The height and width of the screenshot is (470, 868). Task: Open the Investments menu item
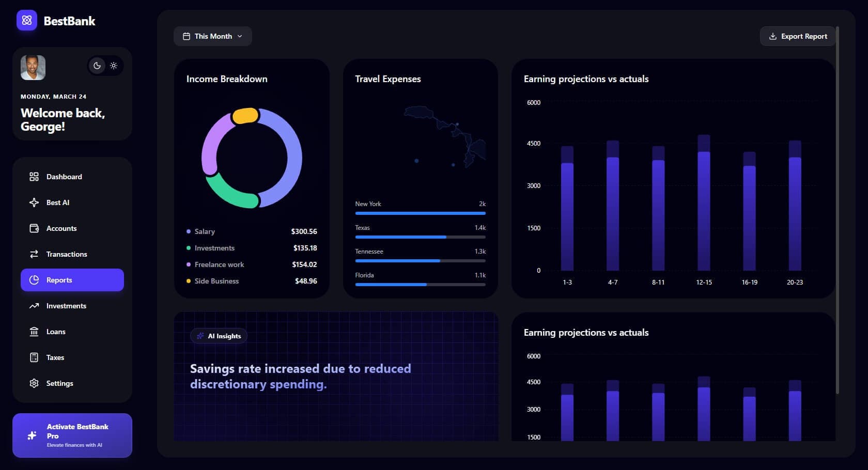coord(66,306)
